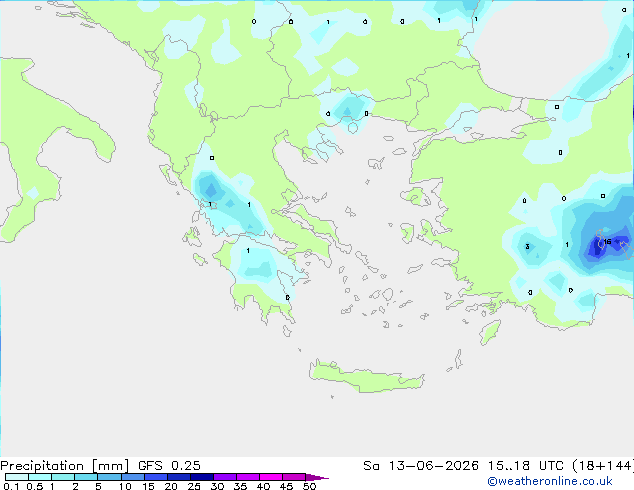The image size is (634, 490).
Task: Click the 'GFS 0.25' model label
Action: coord(169,466)
